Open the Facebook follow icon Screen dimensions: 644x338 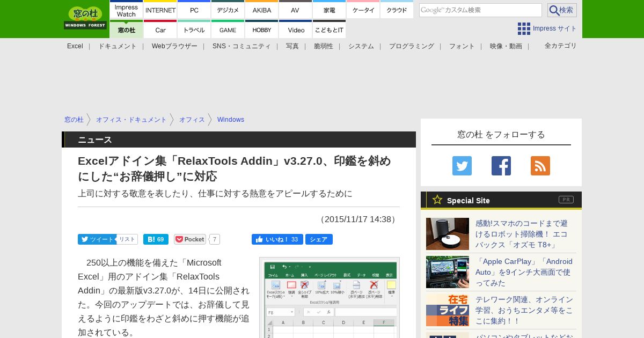(x=501, y=166)
